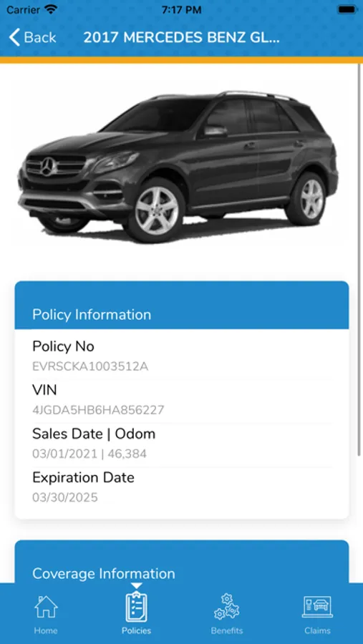
Task: Tap the 2017 MERCEDES BENZ title
Action: click(182, 37)
